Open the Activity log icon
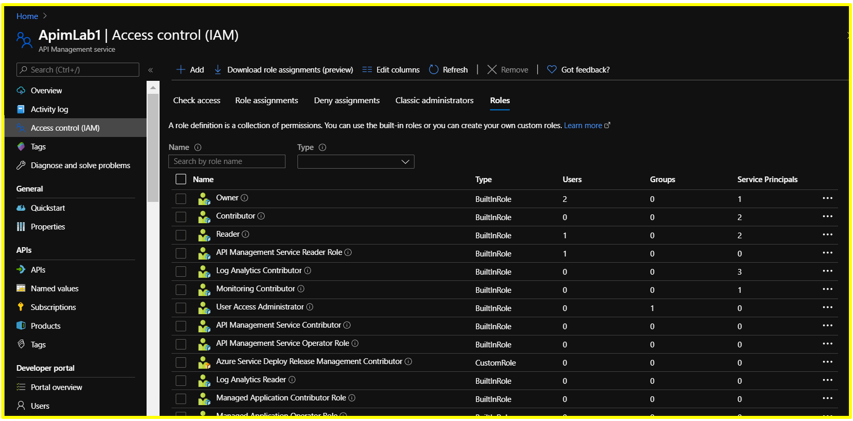The height and width of the screenshot is (421, 853). click(x=21, y=109)
